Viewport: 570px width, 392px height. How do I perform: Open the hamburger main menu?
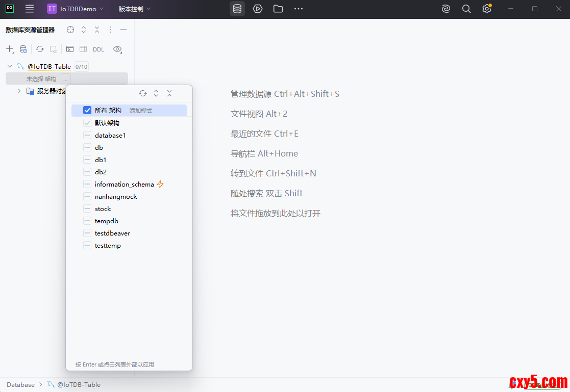tap(30, 9)
